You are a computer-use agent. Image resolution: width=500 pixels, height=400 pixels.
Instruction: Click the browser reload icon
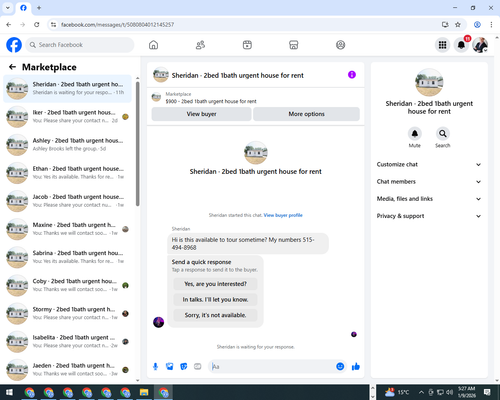coord(37,25)
